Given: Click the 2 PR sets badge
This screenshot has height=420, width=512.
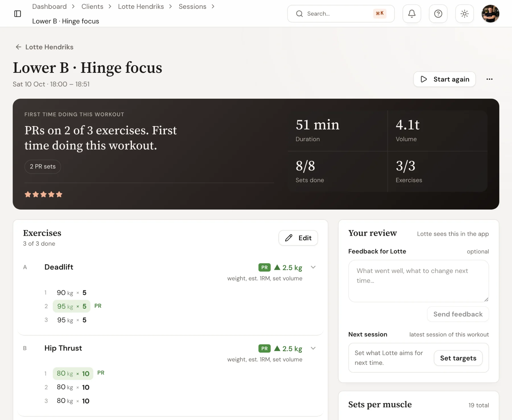Looking at the screenshot, I should pos(43,167).
